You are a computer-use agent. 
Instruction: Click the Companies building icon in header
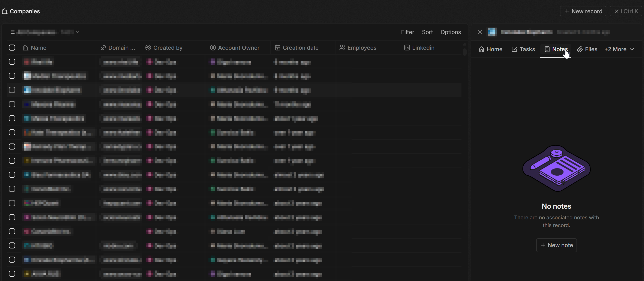(x=5, y=11)
